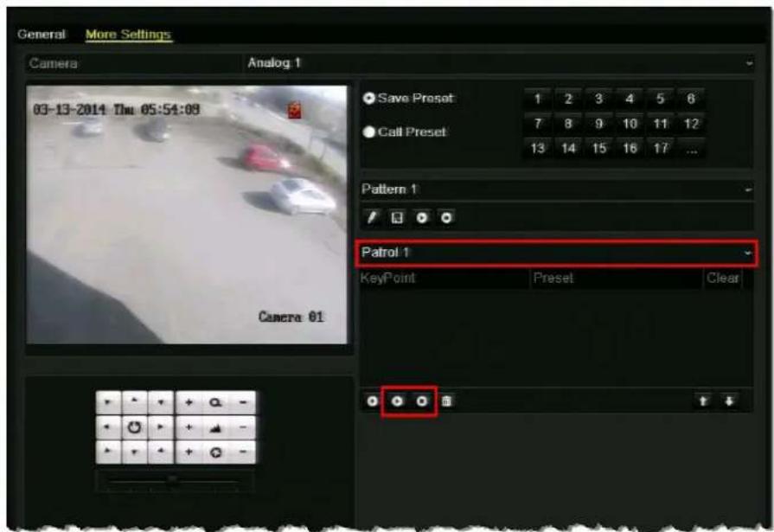Screen dimensions: 774x532
Task: Move the keypoint down with down arrow
Action: [x=729, y=401]
